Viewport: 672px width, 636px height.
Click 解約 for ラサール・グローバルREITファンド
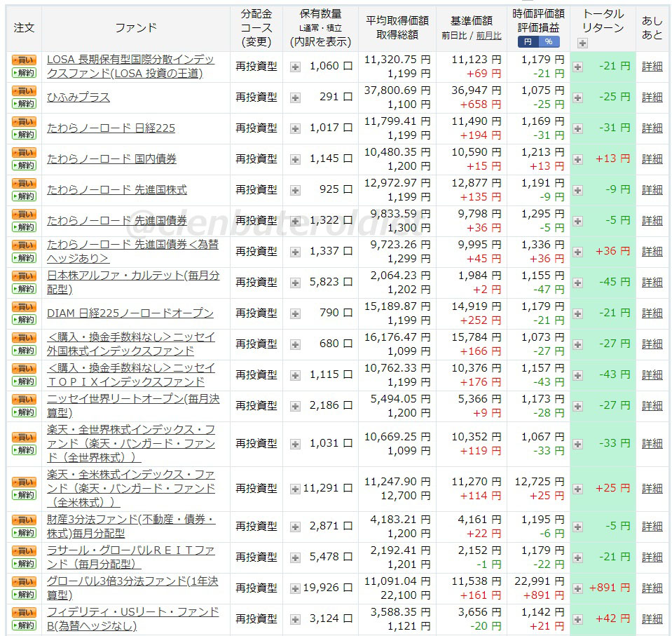tap(24, 564)
